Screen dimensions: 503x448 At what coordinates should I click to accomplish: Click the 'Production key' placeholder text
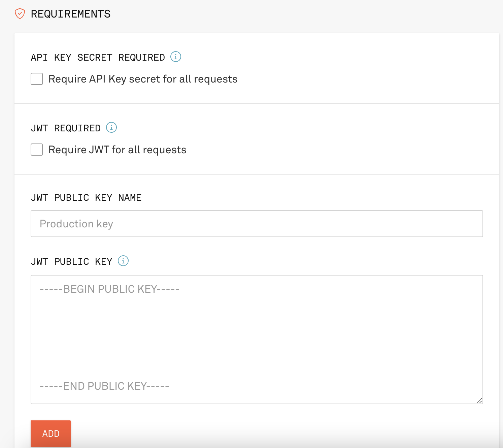tap(76, 224)
